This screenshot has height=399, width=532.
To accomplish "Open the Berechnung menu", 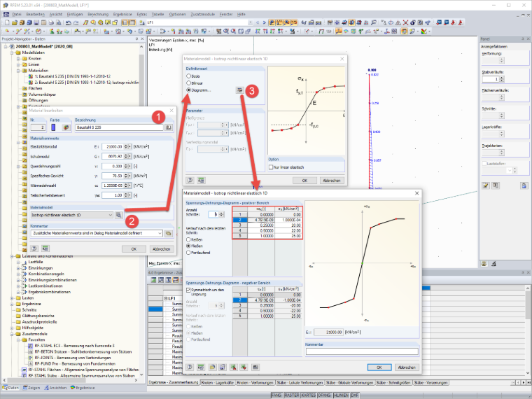I will coord(98,14).
